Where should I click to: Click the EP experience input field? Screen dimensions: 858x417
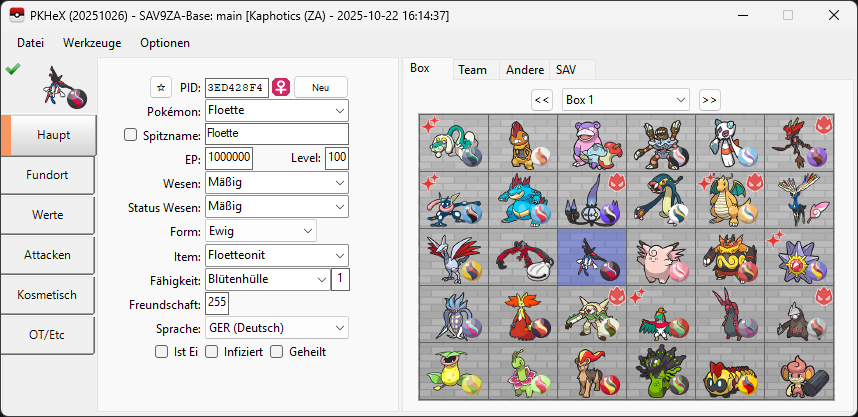(229, 158)
